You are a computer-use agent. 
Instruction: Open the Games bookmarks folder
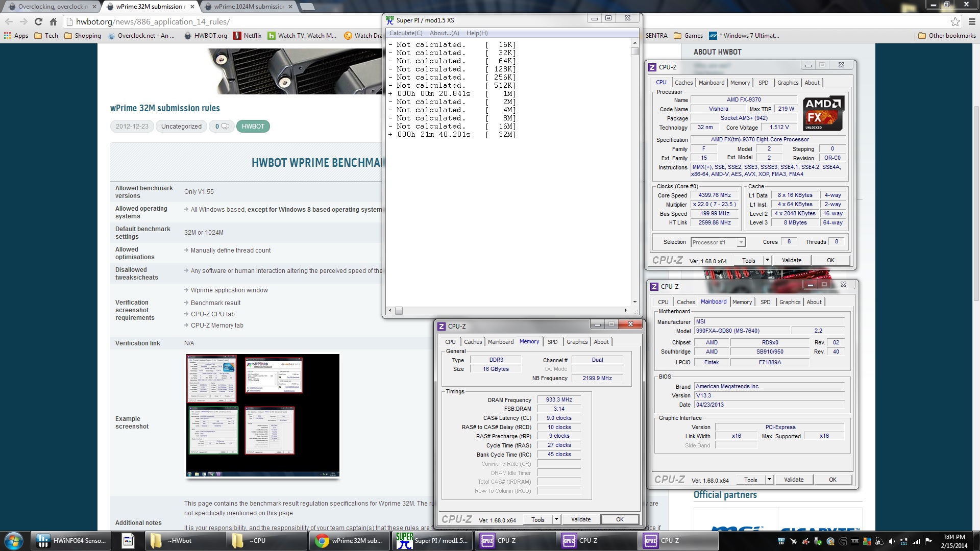tap(688, 36)
